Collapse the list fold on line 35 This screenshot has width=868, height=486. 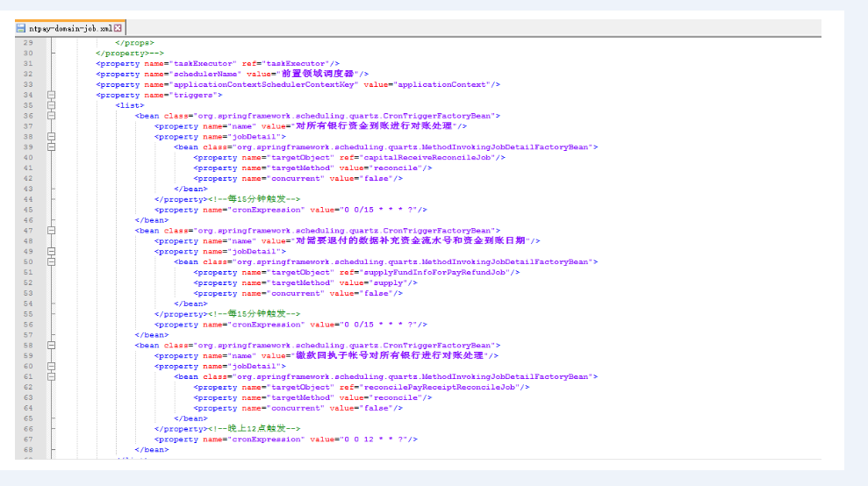click(x=52, y=105)
